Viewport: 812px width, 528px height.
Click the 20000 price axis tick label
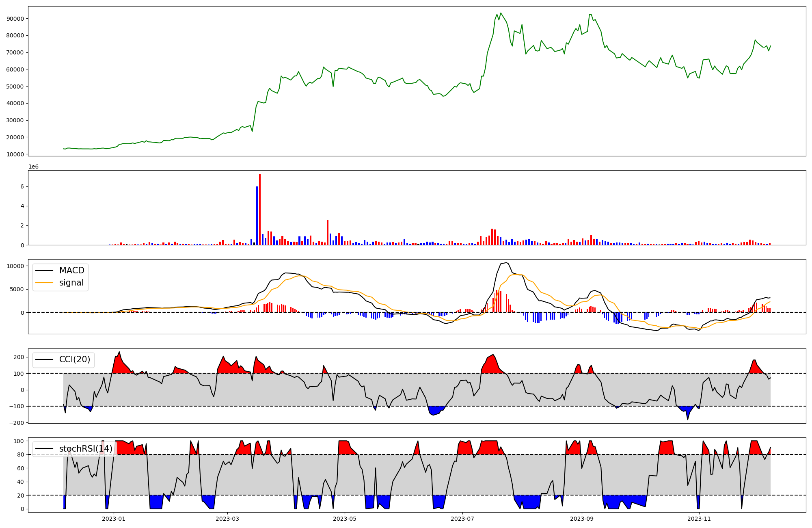15,137
